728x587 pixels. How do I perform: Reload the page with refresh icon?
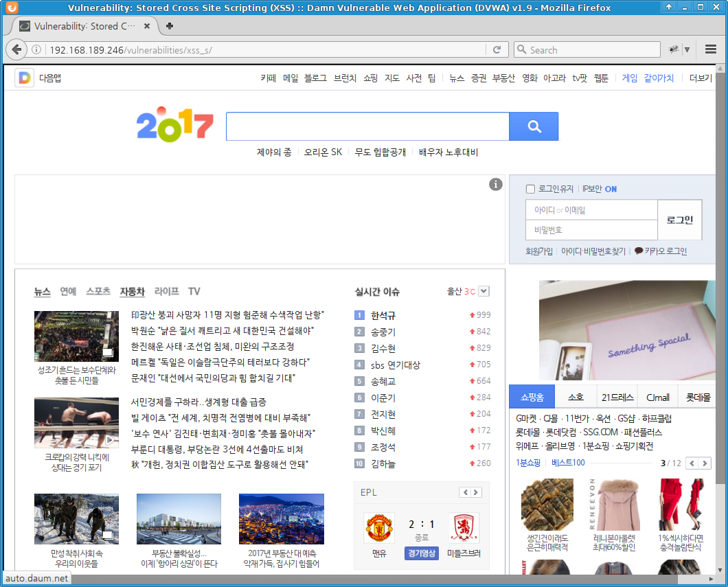click(x=497, y=49)
